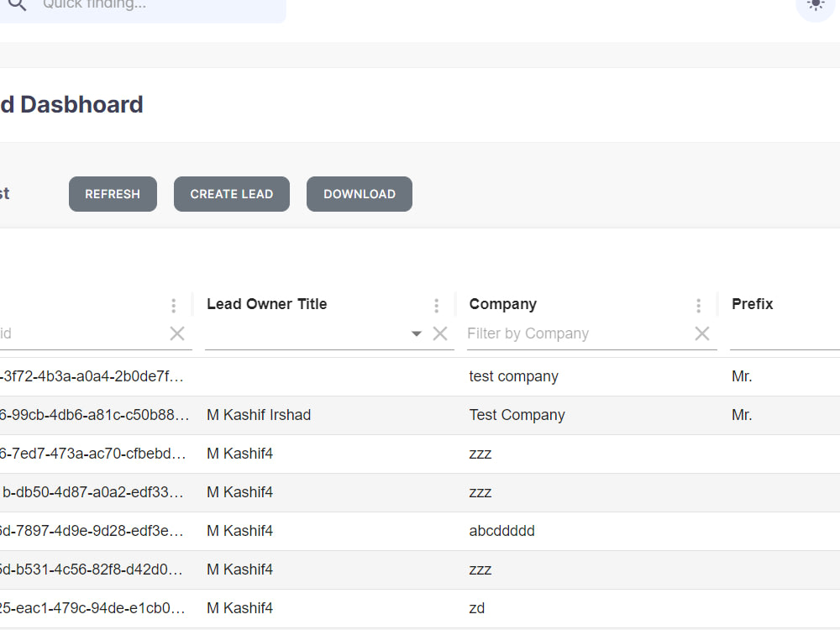
Task: Open column menu for the id column
Action: pyautogui.click(x=174, y=306)
